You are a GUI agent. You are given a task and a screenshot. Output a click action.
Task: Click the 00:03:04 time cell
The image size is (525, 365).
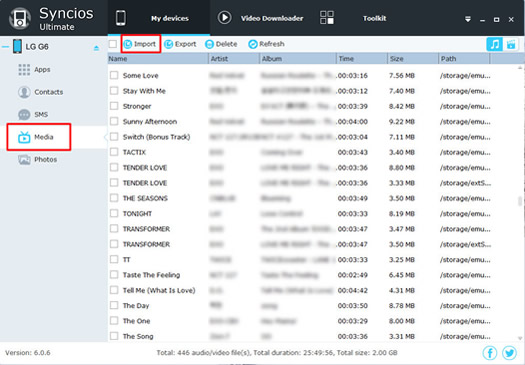pyautogui.click(x=353, y=137)
